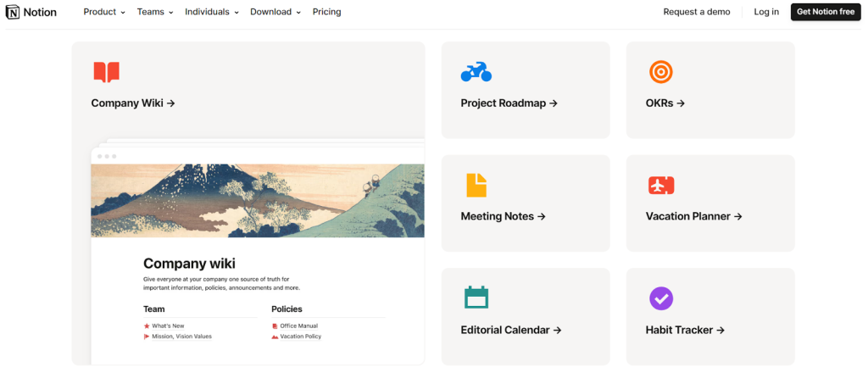Click the red airplane Vacation Planner icon
Screen dimensions: 868x384
click(661, 186)
